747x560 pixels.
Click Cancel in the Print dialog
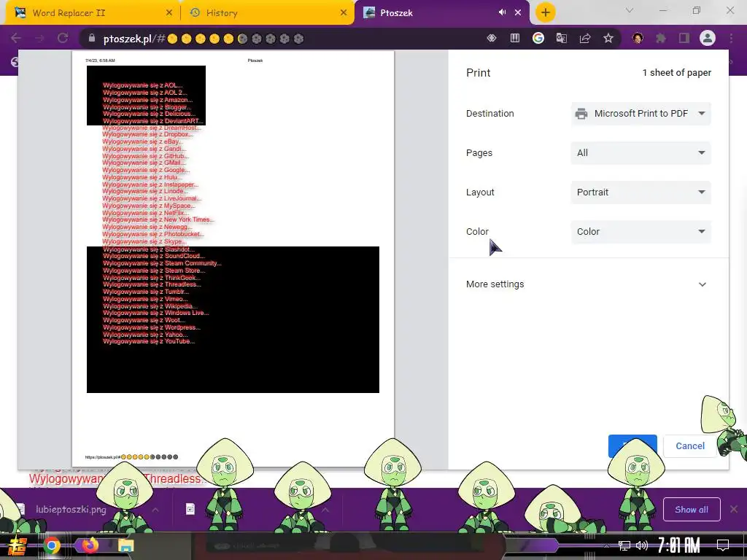pyautogui.click(x=690, y=446)
